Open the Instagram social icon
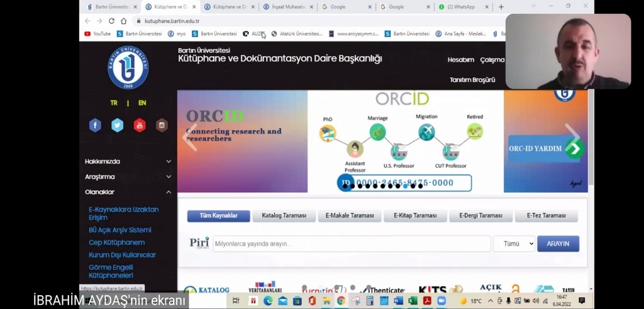Screen dimensions: 644x309 (x=162, y=125)
